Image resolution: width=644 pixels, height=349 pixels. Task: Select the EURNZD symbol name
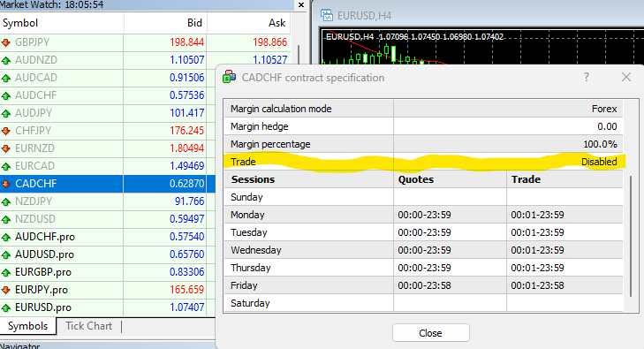pyautogui.click(x=35, y=148)
